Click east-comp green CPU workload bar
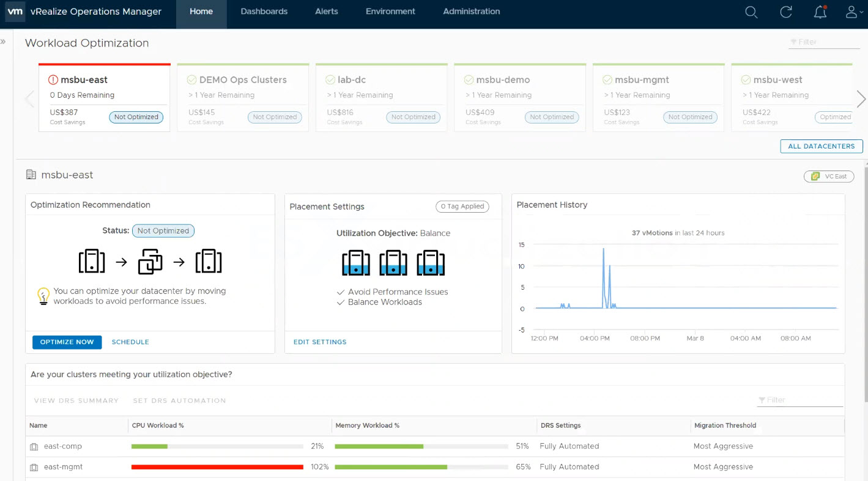Screen dimensions: 868x481 (149, 447)
